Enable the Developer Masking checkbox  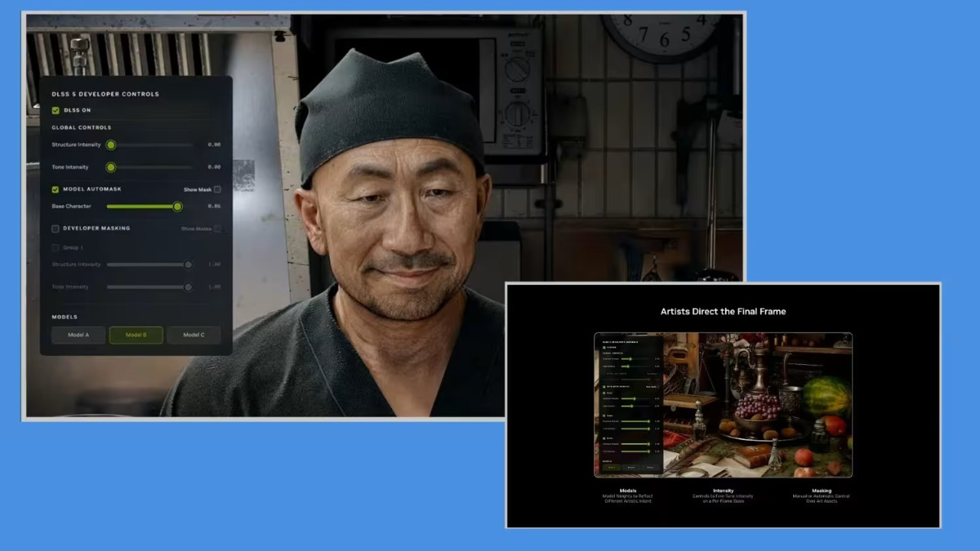pyautogui.click(x=55, y=228)
